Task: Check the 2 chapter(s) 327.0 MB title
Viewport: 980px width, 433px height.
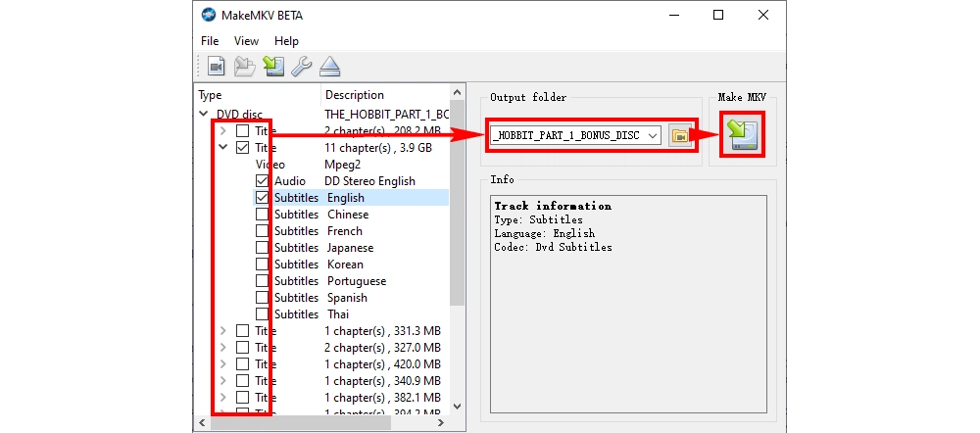Action: [x=242, y=348]
